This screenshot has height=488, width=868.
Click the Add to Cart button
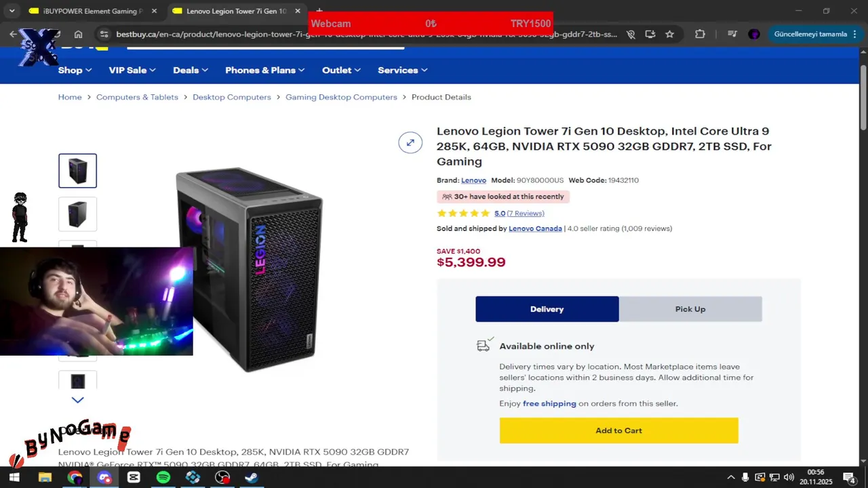(618, 430)
